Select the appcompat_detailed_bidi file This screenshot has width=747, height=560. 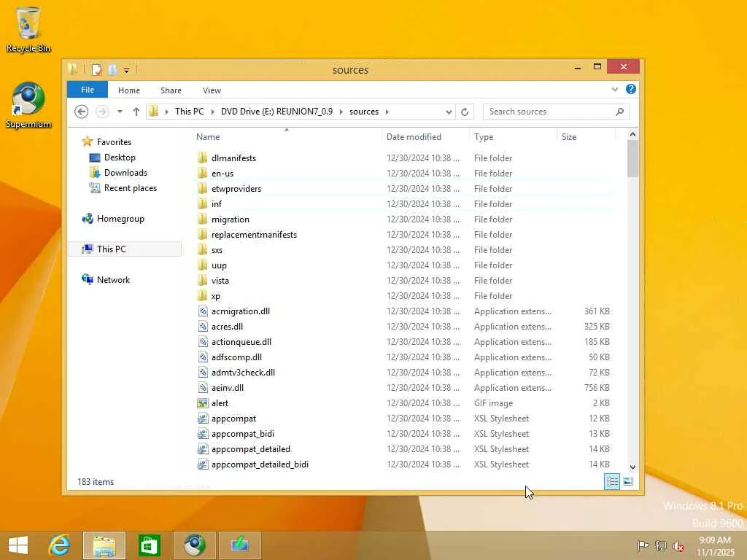pos(260,464)
